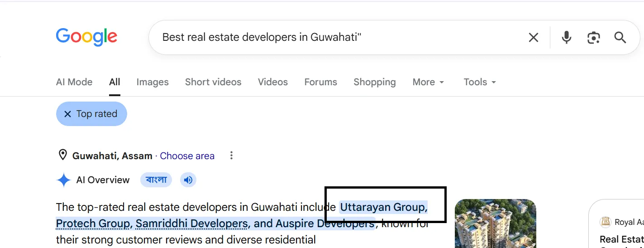Open the Forums tab
This screenshot has width=644, height=248.
(320, 82)
